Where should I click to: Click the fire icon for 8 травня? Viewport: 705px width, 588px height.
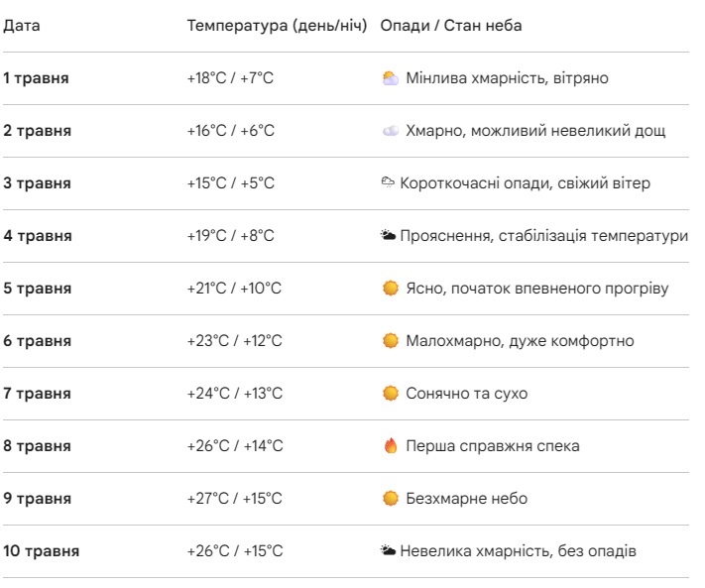(x=391, y=446)
